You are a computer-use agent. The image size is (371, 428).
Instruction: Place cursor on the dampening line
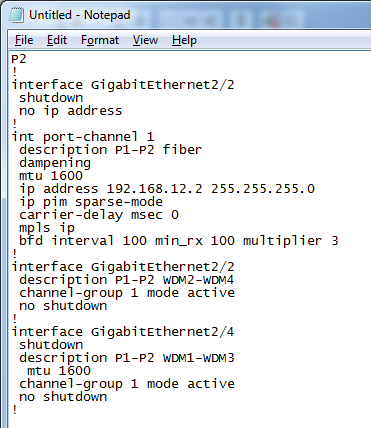(55, 163)
